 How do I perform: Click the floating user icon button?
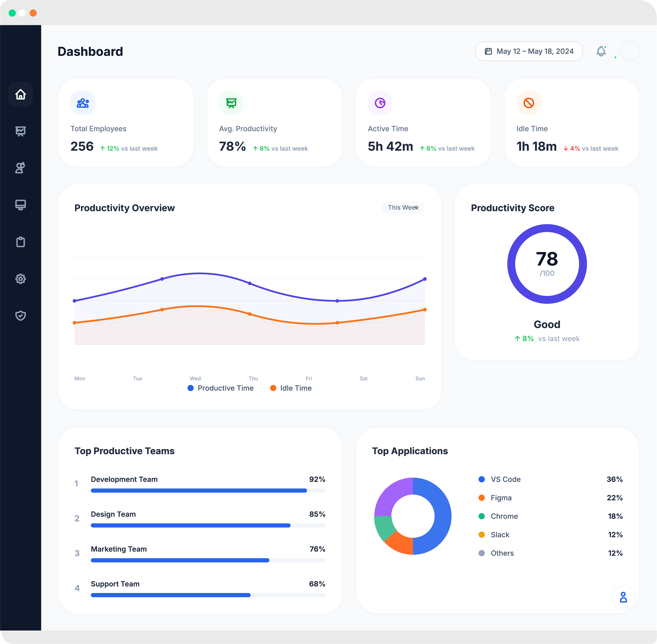pos(623,597)
